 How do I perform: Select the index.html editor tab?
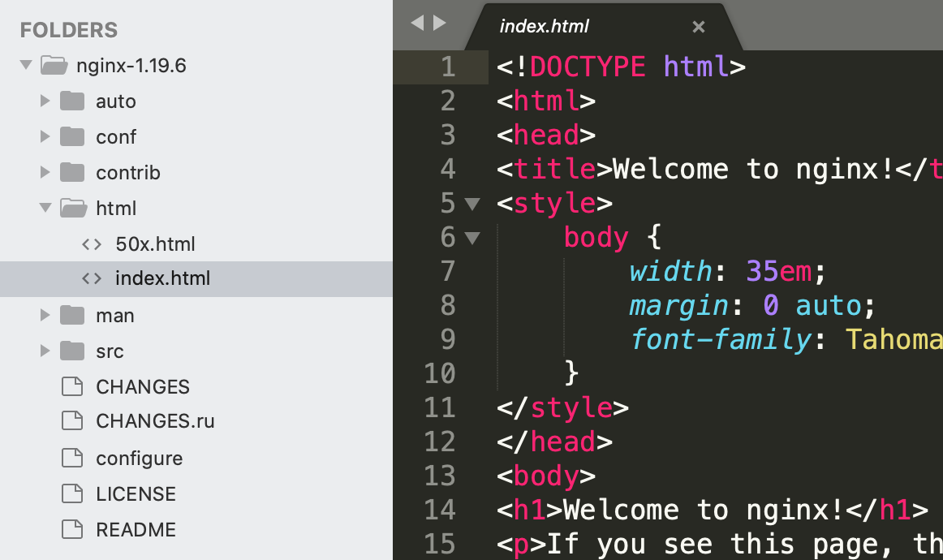604,27
